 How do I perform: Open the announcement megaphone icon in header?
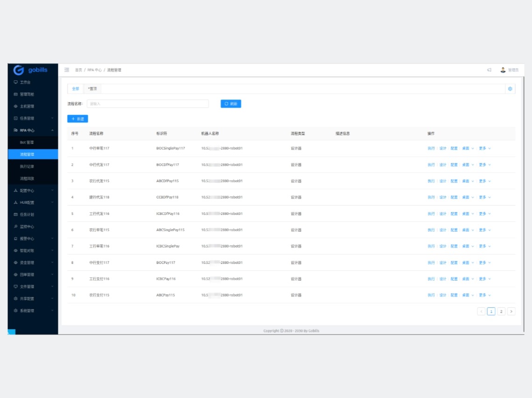[x=489, y=70]
